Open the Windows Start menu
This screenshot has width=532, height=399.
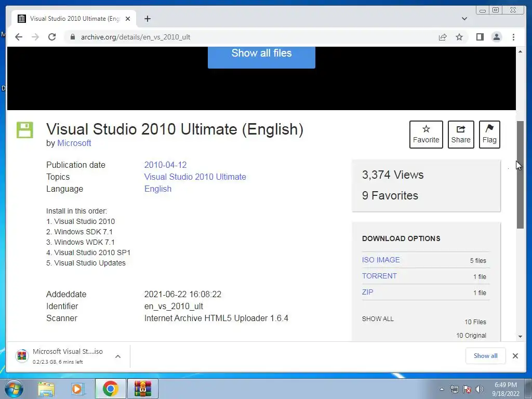[14, 389]
